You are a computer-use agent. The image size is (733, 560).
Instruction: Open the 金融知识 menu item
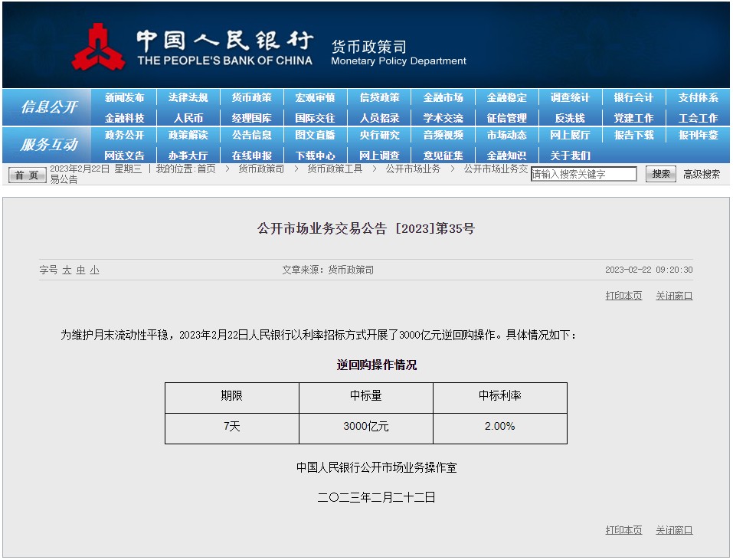tap(506, 156)
